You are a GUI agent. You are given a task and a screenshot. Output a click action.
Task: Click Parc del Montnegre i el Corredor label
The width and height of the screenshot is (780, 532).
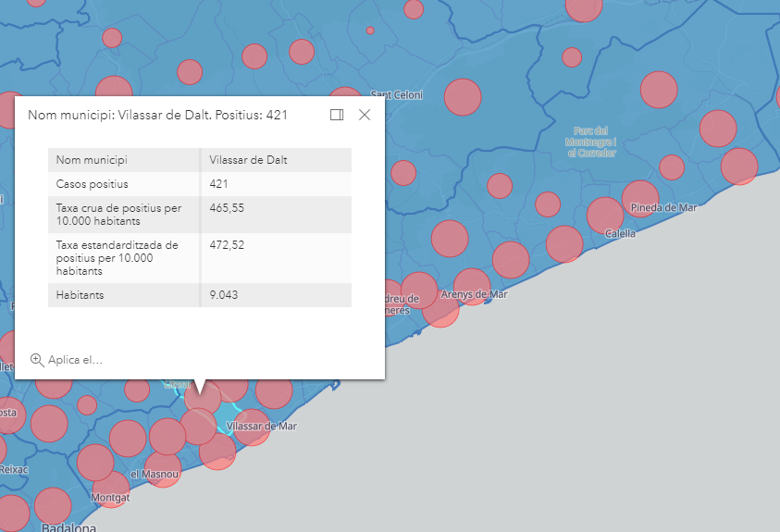click(x=591, y=142)
